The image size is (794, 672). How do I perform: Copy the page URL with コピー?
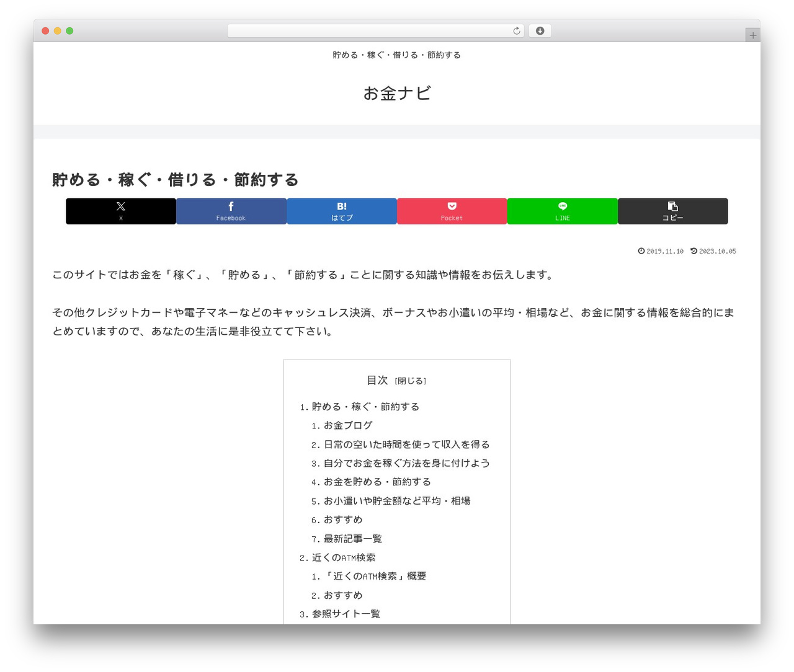coord(673,211)
